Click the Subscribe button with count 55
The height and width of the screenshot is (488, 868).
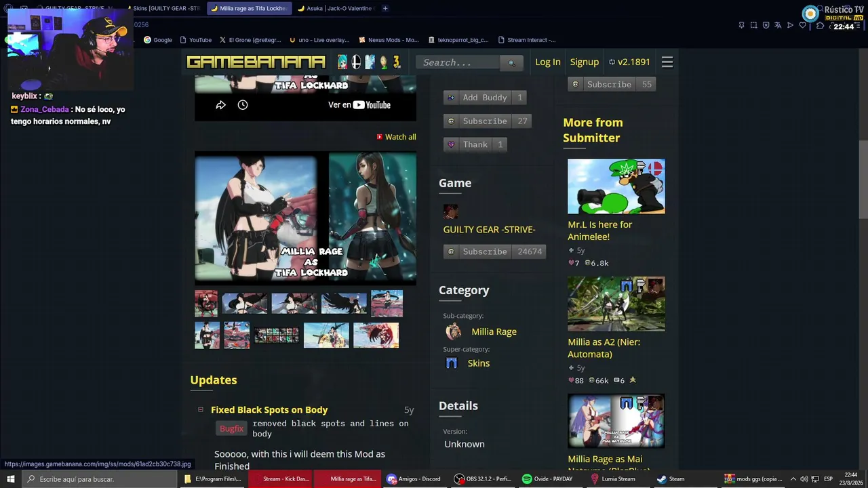point(612,85)
